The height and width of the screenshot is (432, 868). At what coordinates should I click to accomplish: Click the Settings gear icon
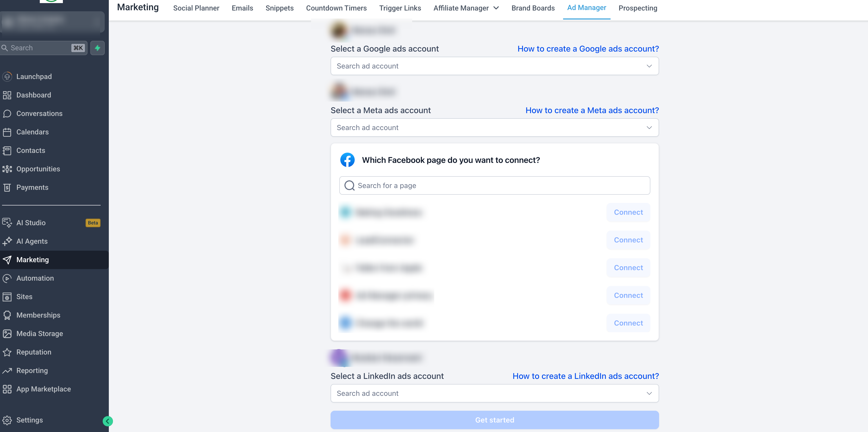[7, 420]
